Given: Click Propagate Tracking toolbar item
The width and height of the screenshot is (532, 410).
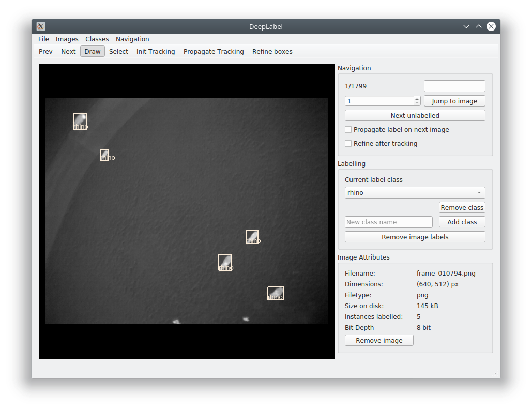Looking at the screenshot, I should (x=214, y=52).
